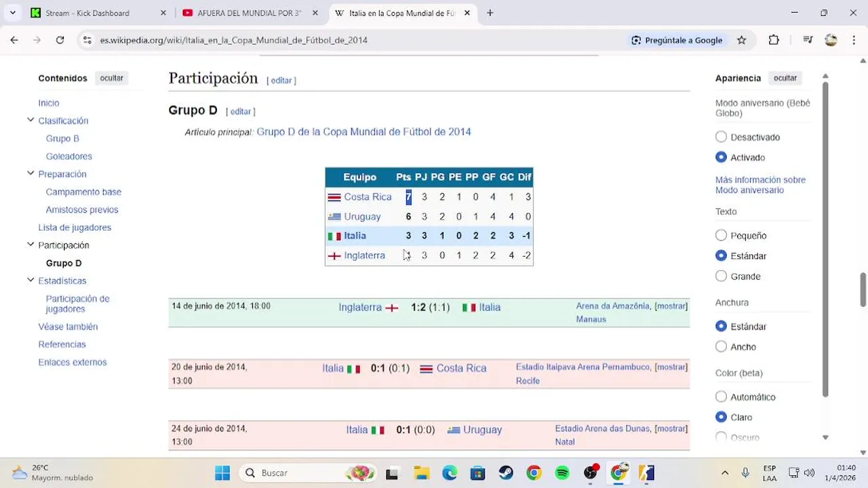Open Más información sobre Modo aniversario link
Screen dimensions: 868x488
(x=760, y=184)
